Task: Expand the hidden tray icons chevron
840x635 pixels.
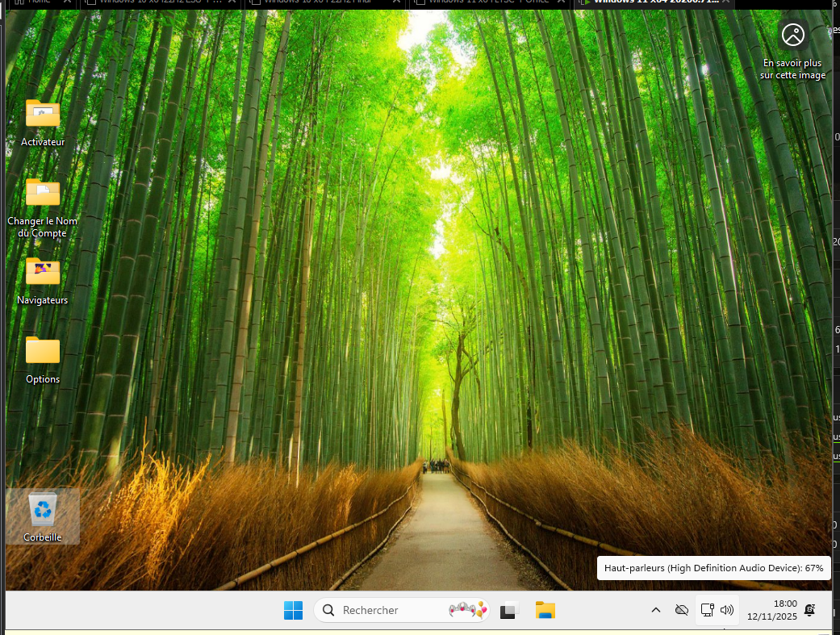Action: pos(656,610)
